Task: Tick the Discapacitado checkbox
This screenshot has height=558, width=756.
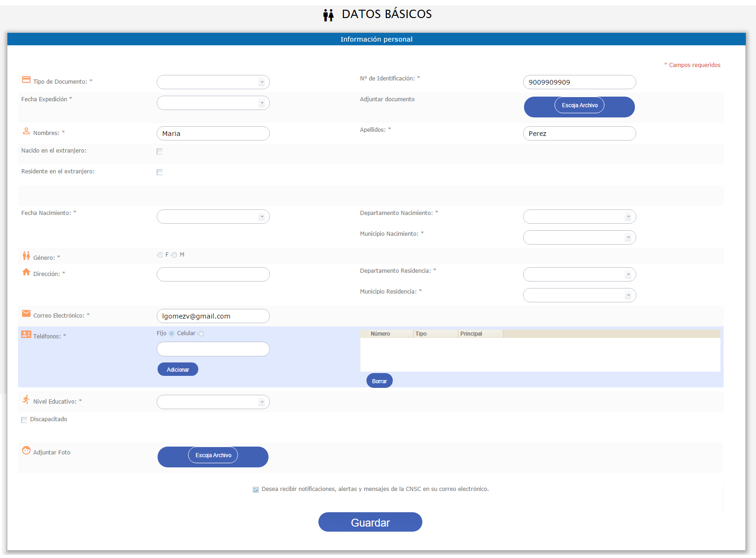Action: point(24,420)
